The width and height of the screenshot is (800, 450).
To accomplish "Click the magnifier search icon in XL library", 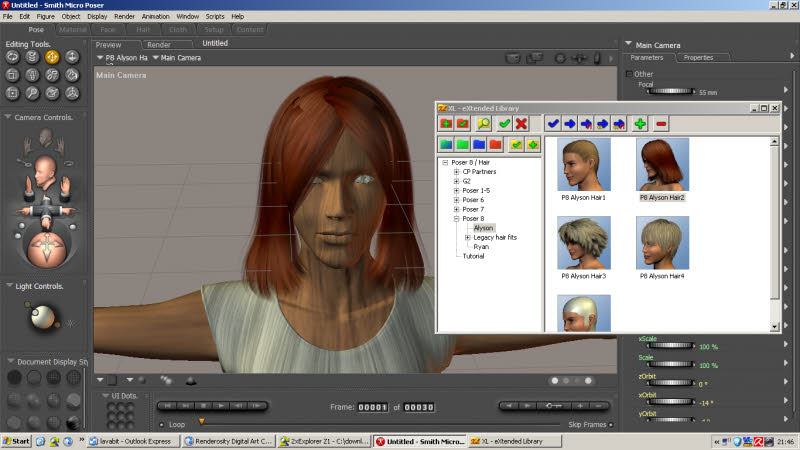I will pos(483,123).
